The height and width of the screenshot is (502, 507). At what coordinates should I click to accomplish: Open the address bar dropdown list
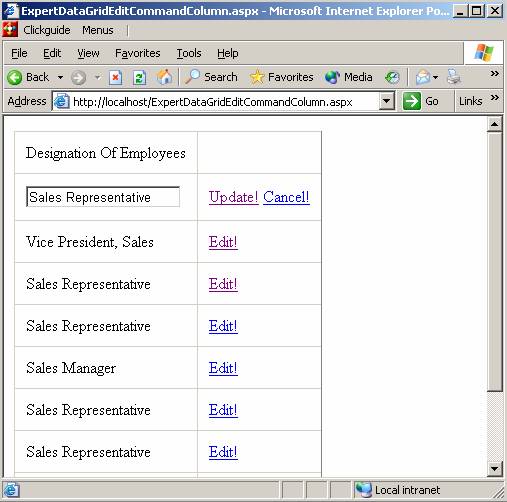click(387, 101)
